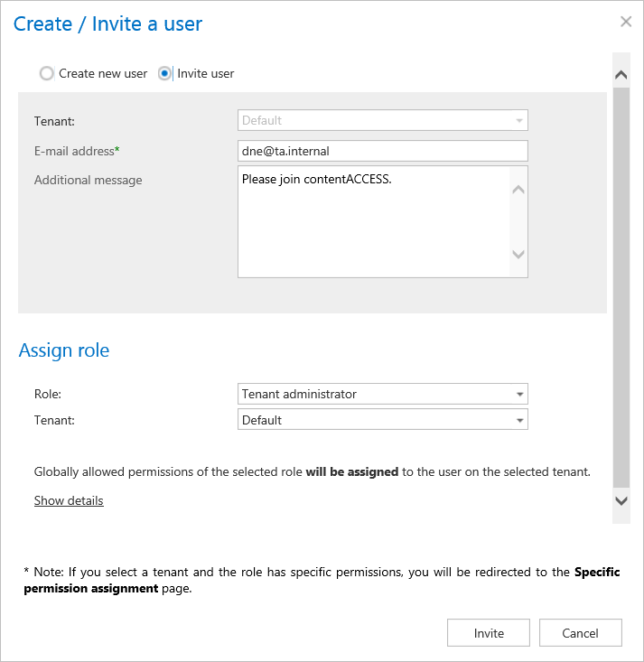Choose the Invite user radio option
The image size is (644, 662).
pos(165,74)
